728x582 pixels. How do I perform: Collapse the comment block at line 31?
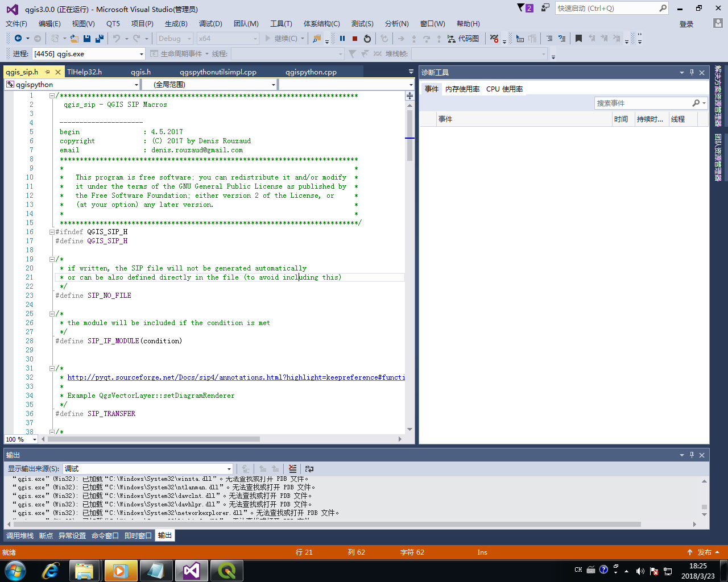click(x=52, y=368)
